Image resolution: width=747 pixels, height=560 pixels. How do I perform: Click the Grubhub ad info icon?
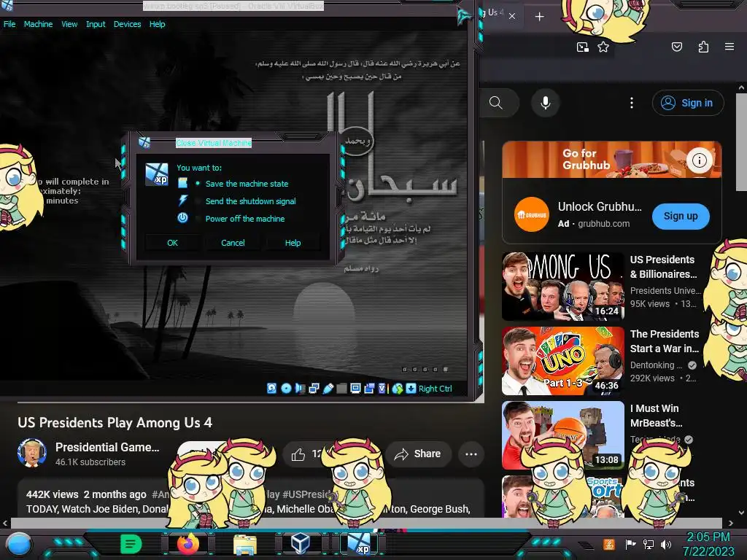(x=700, y=160)
